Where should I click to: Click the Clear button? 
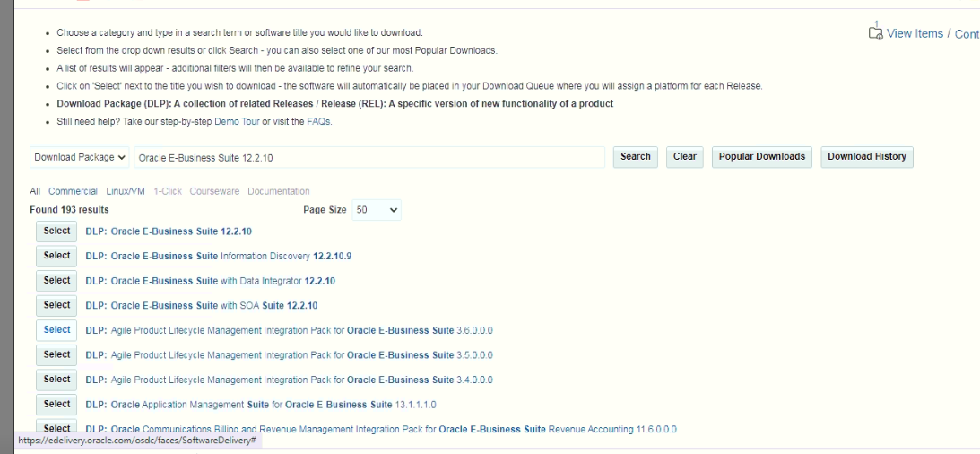coord(684,157)
